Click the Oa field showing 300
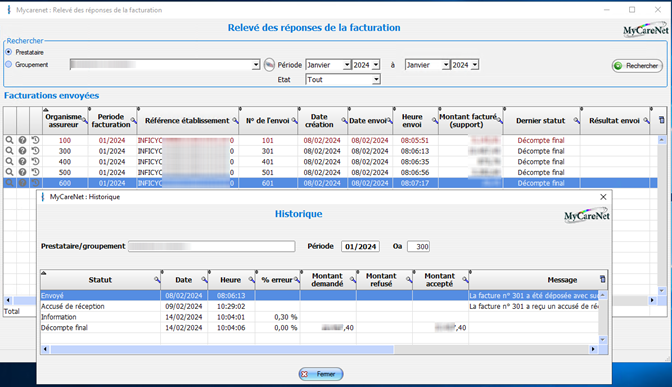The height and width of the screenshot is (387, 672). (418, 246)
